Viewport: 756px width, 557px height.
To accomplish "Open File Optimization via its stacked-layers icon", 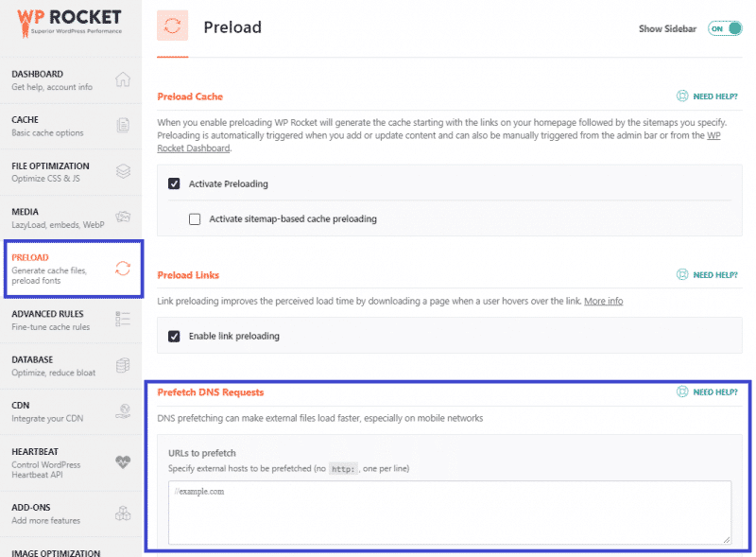I will tap(124, 171).
